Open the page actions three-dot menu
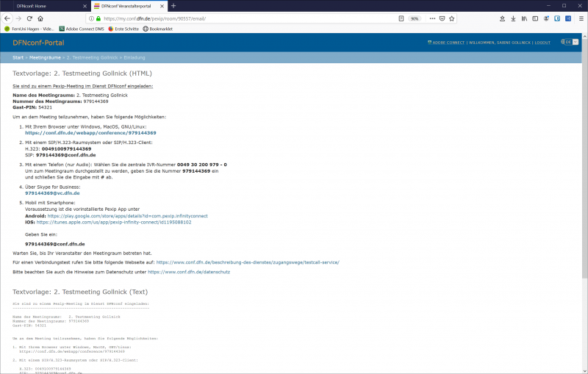Image resolution: width=588 pixels, height=374 pixels. (x=432, y=18)
